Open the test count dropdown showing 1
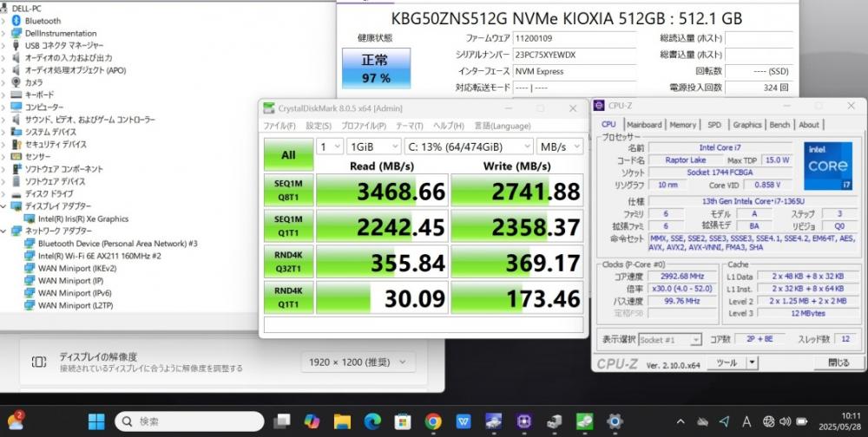Viewport: 868px width, 437px height. (329, 147)
